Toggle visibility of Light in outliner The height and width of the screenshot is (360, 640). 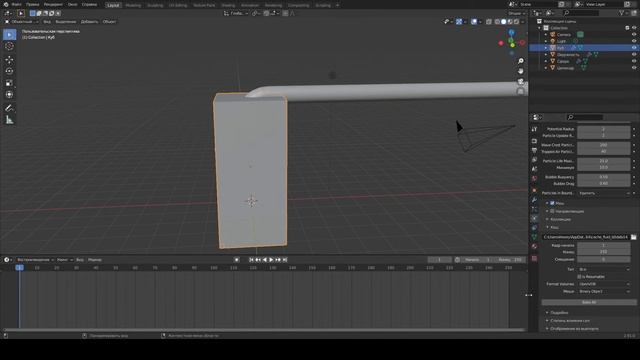coord(634,41)
